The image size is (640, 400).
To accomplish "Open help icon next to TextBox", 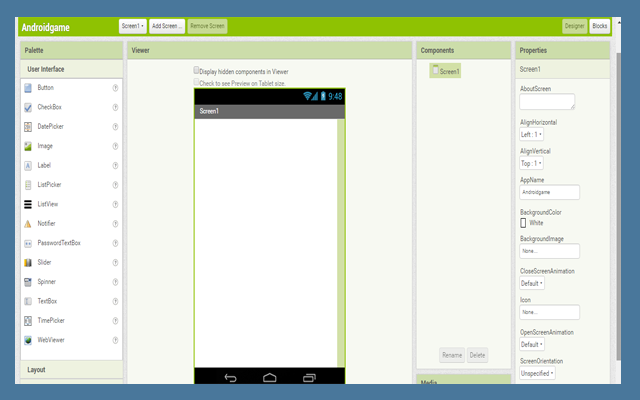I will 116,301.
